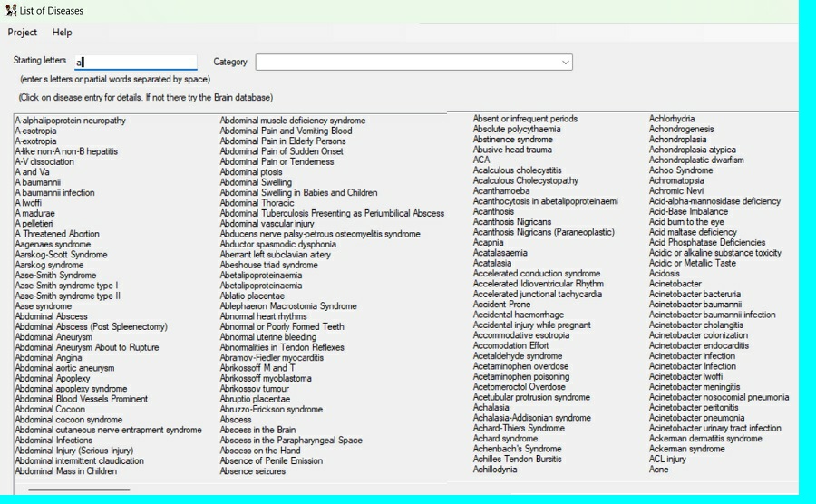Viewport: 816px width, 504px height.
Task: Select Acinetobacter nosocomial pneumonia entry
Action: [x=719, y=397]
